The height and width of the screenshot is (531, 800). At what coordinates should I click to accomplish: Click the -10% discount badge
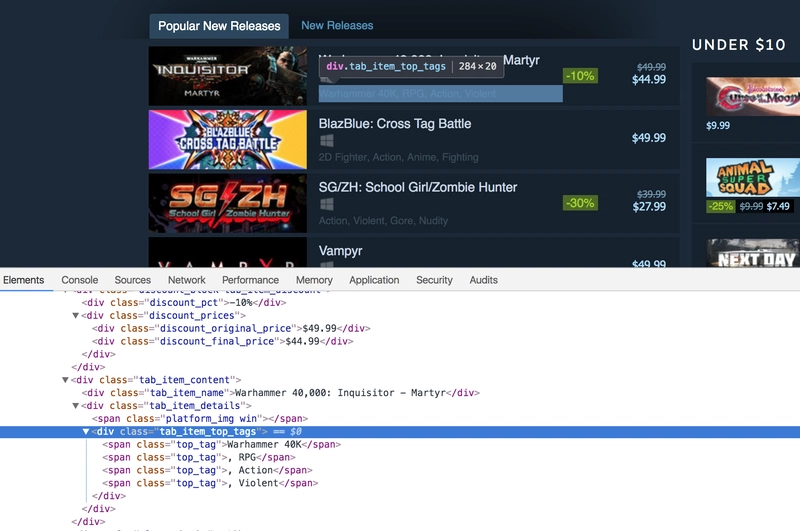(581, 76)
